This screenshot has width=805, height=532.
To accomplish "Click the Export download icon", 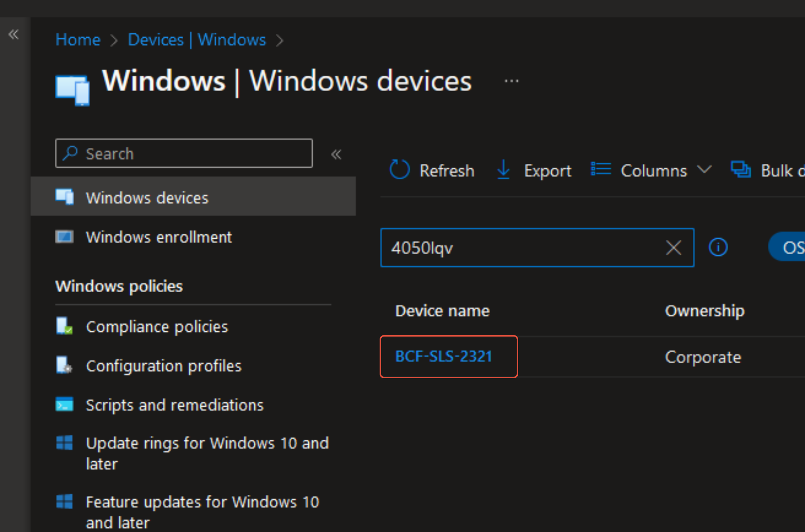I will pos(504,170).
